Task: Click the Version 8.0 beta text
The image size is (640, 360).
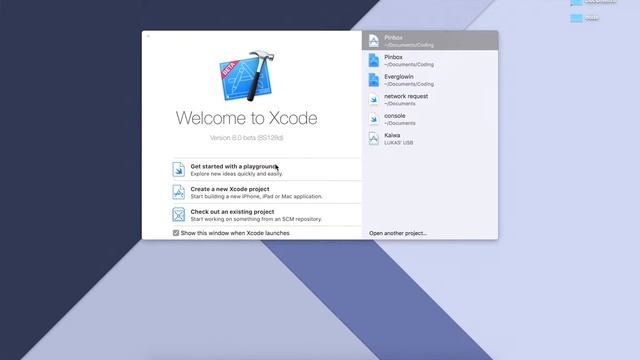Action: coord(247,138)
